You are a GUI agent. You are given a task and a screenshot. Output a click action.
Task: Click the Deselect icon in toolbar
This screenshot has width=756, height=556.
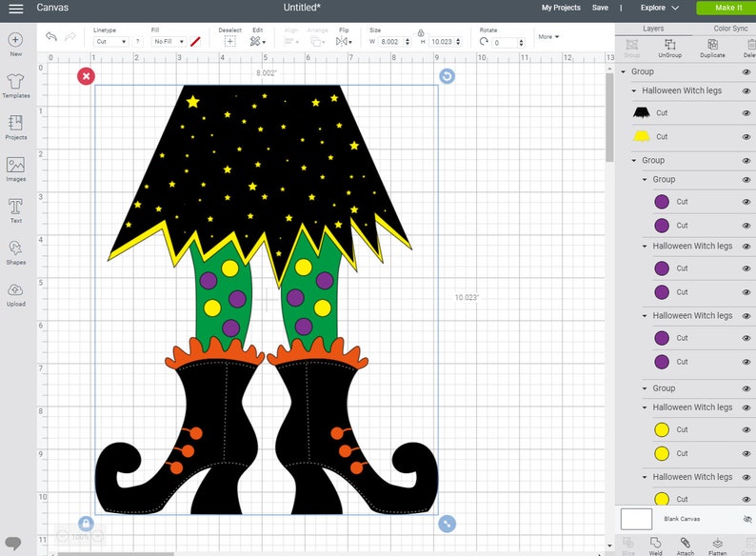230,42
